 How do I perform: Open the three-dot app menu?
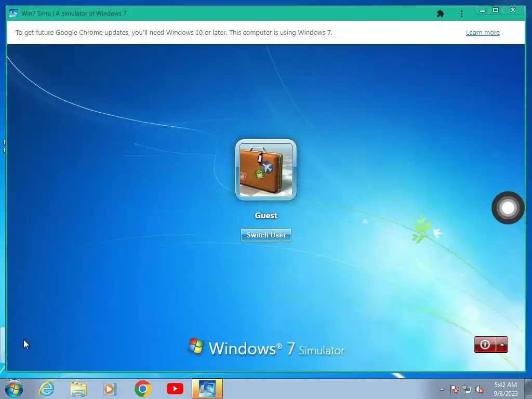tap(461, 14)
